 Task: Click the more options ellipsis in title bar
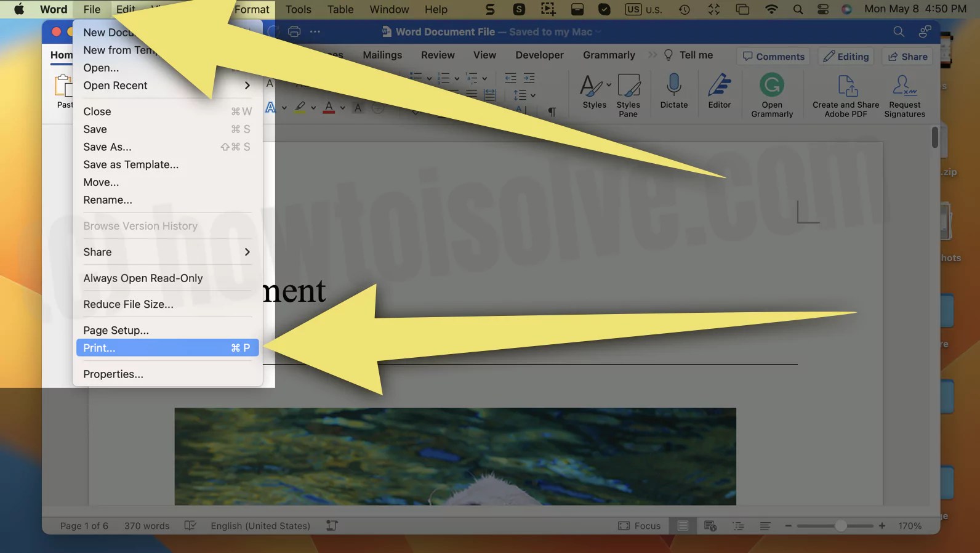point(315,31)
